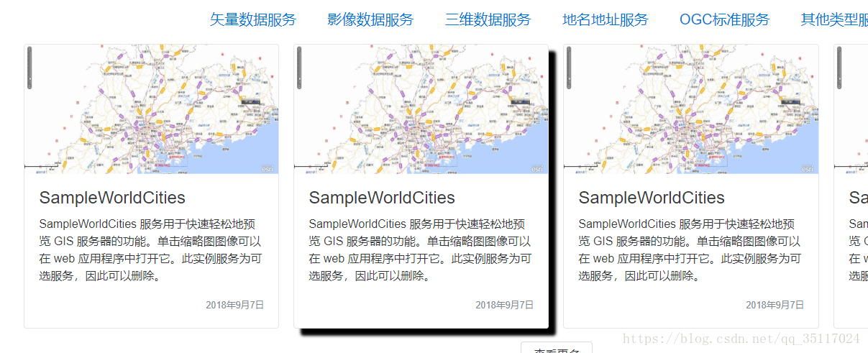The height and width of the screenshot is (353, 868).
Task: Open third card's map thumbnail
Action: (691, 109)
